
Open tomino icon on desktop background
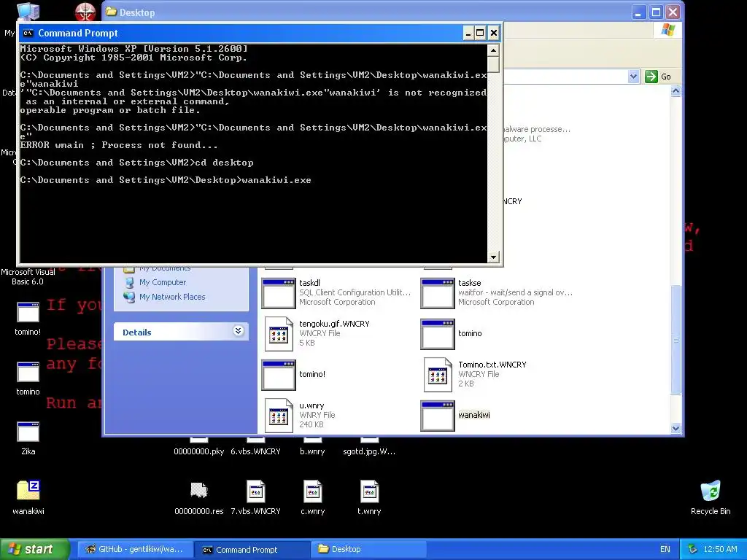tap(28, 373)
